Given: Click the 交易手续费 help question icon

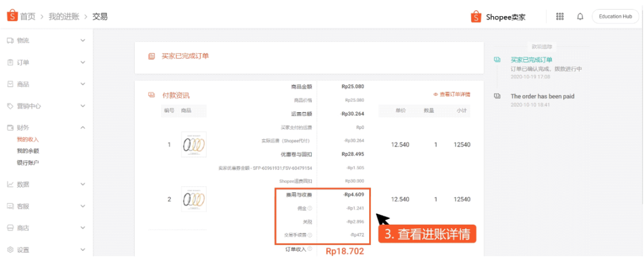Looking at the screenshot, I should (309, 235).
